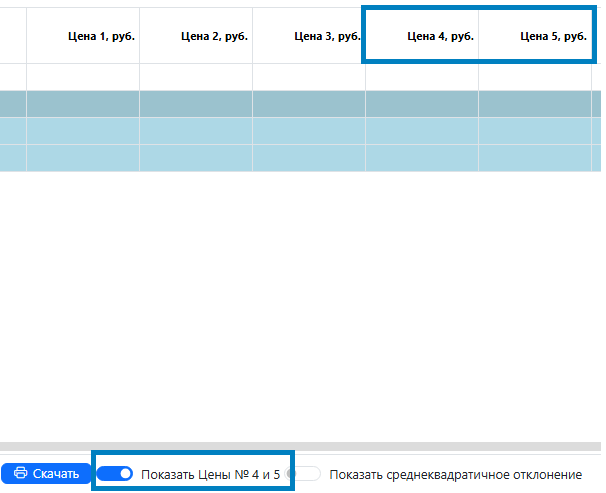Click the printer icon on Скачать button

coord(20,474)
